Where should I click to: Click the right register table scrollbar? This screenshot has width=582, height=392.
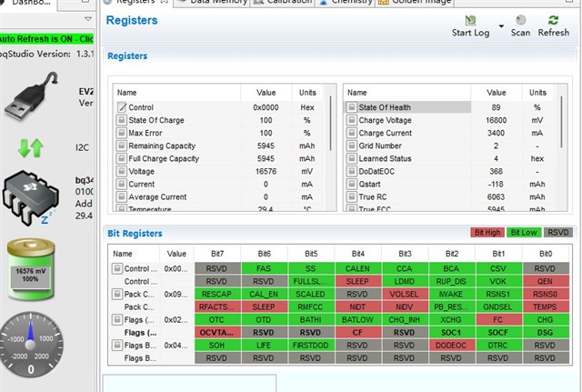tap(562, 122)
